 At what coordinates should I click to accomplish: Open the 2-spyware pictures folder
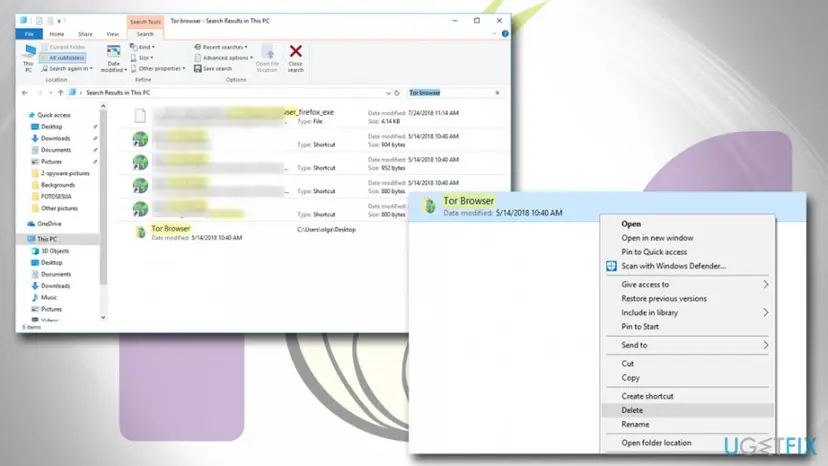[65, 173]
